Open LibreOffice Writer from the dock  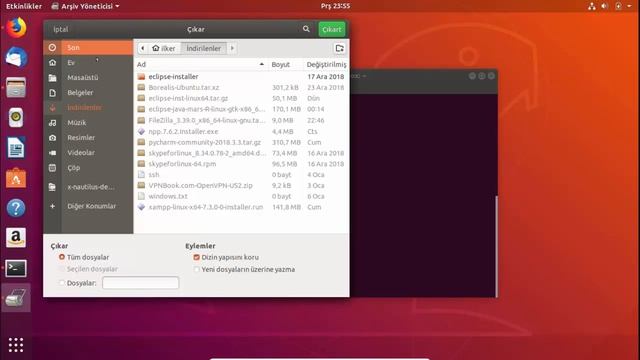pos(16,148)
